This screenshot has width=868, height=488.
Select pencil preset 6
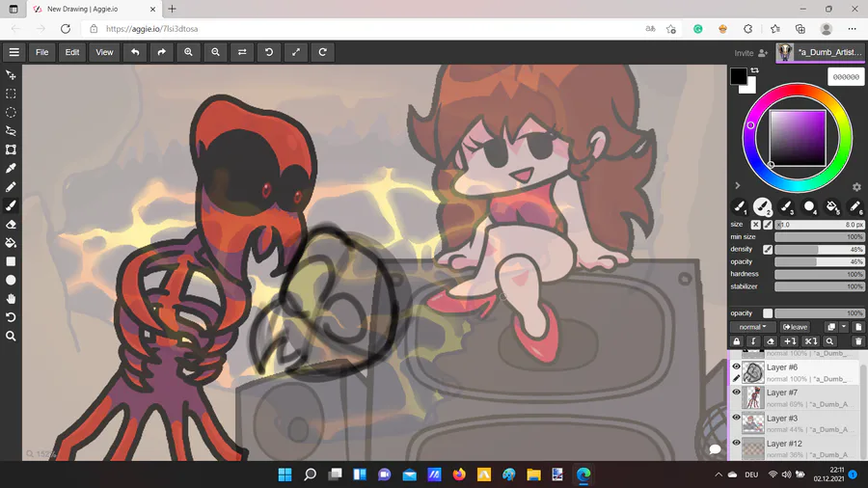coord(855,207)
